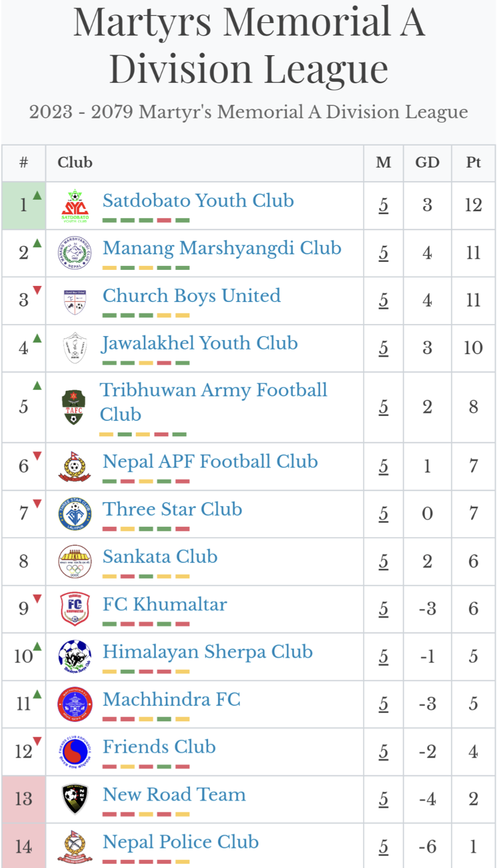Image resolution: width=497 pixels, height=868 pixels.
Task: Click the Church Boys United badge
Action: tap(75, 301)
